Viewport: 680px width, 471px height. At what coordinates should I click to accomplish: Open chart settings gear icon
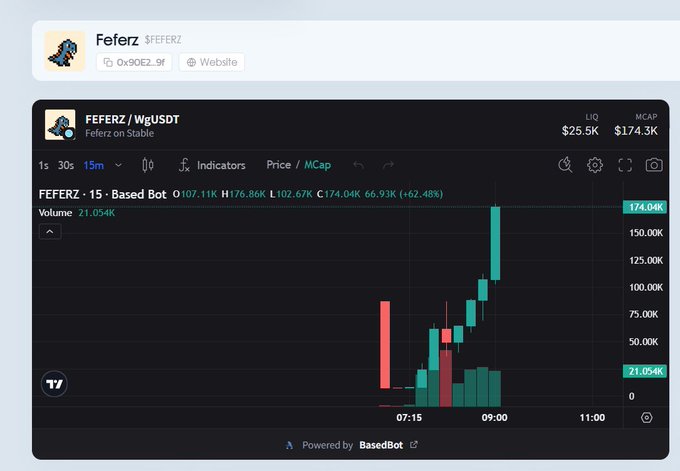595,165
